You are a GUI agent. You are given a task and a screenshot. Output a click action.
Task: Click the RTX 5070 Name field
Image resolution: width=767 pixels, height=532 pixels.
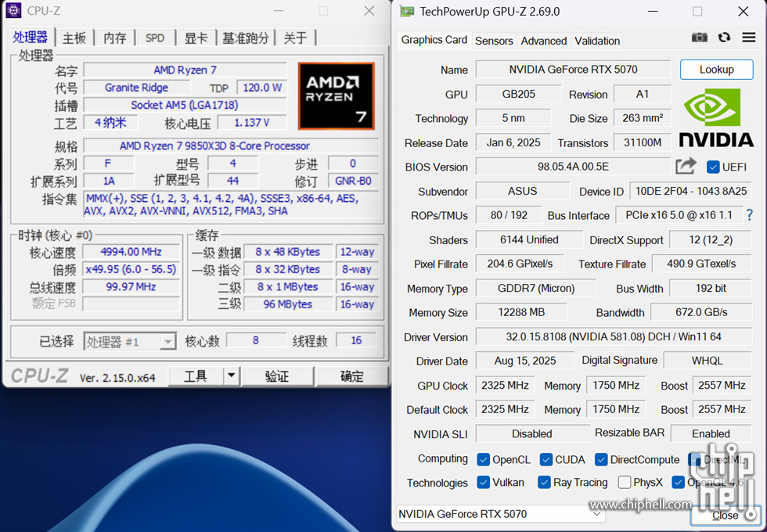pyautogui.click(x=572, y=69)
